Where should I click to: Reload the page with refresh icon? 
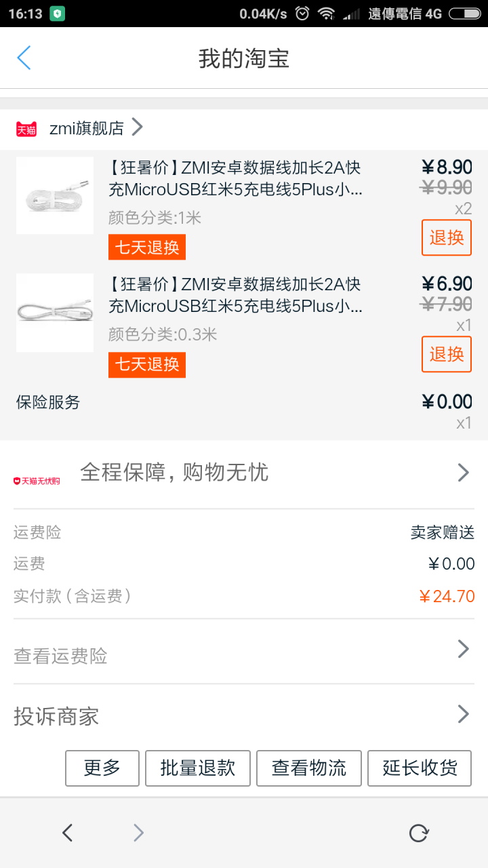(419, 833)
